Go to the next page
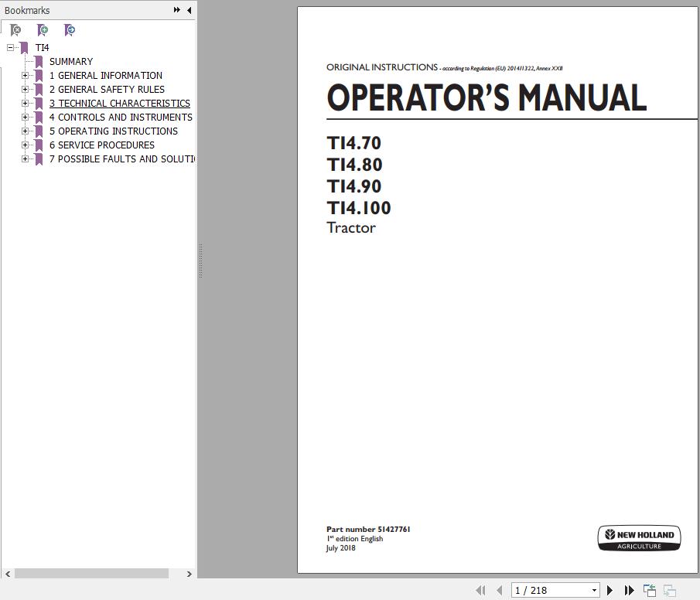 610,590
